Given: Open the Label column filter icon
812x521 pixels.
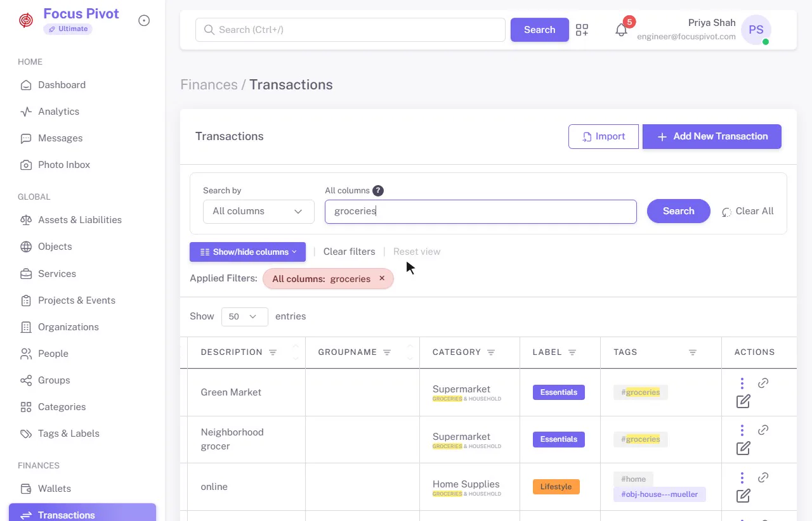Looking at the screenshot, I should tap(572, 352).
